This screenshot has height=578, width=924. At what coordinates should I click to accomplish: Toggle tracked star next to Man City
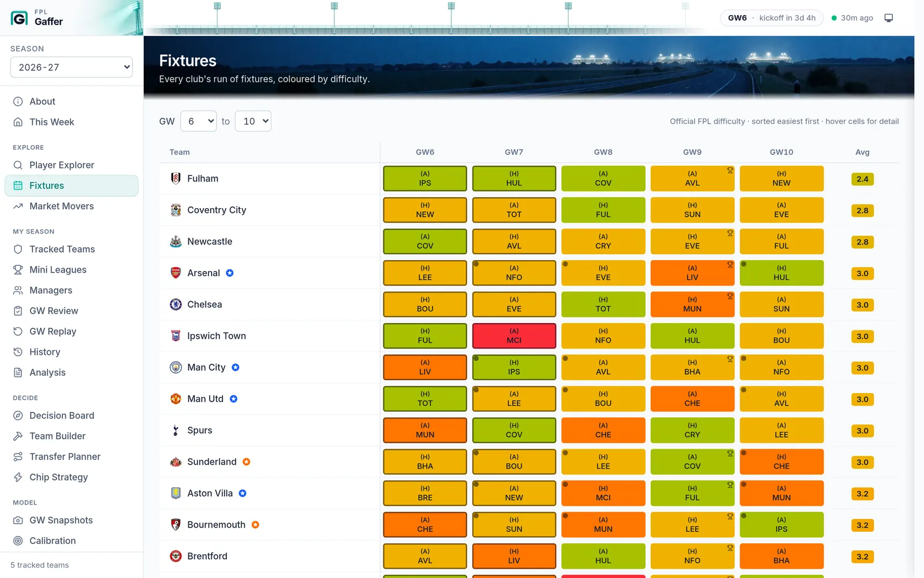tap(236, 368)
